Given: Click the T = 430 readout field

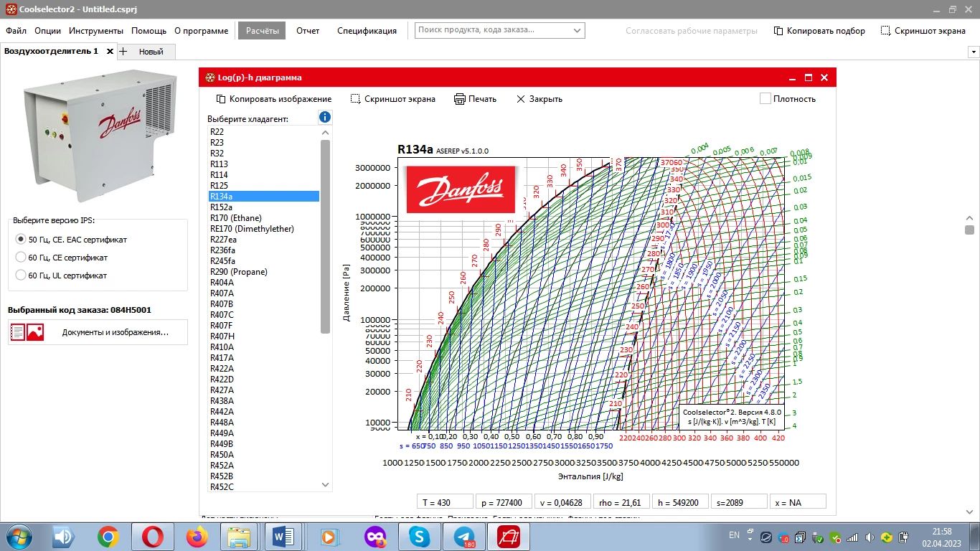Looking at the screenshot, I should click(444, 502).
